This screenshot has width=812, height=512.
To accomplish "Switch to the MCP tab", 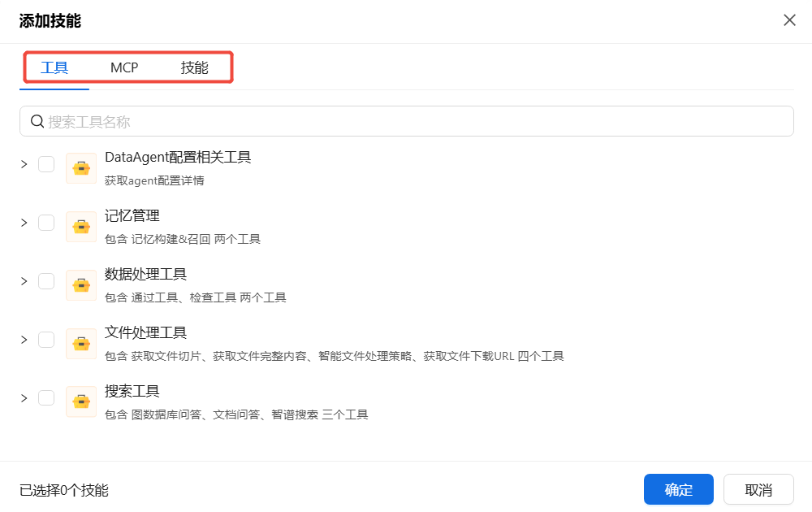I will (124, 67).
